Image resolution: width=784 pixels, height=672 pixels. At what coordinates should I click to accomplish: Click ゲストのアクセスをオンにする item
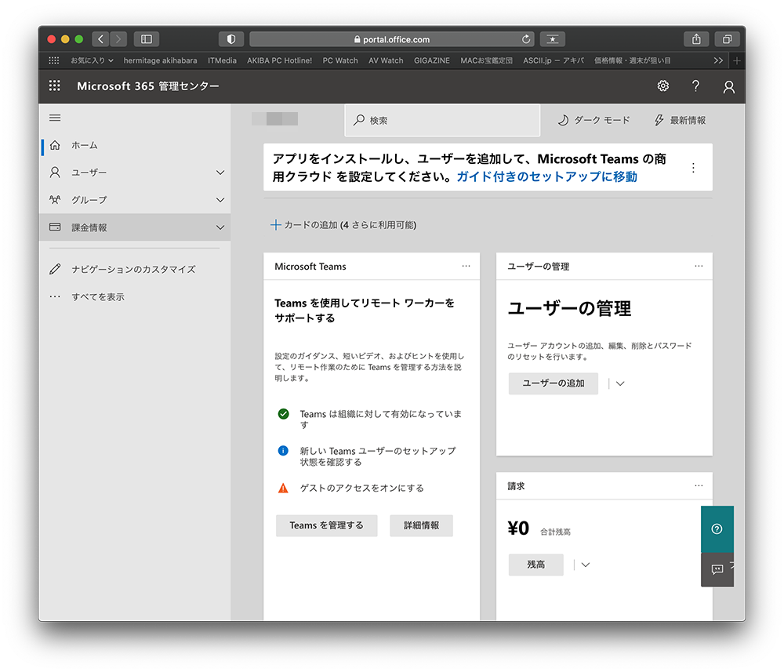pyautogui.click(x=361, y=488)
